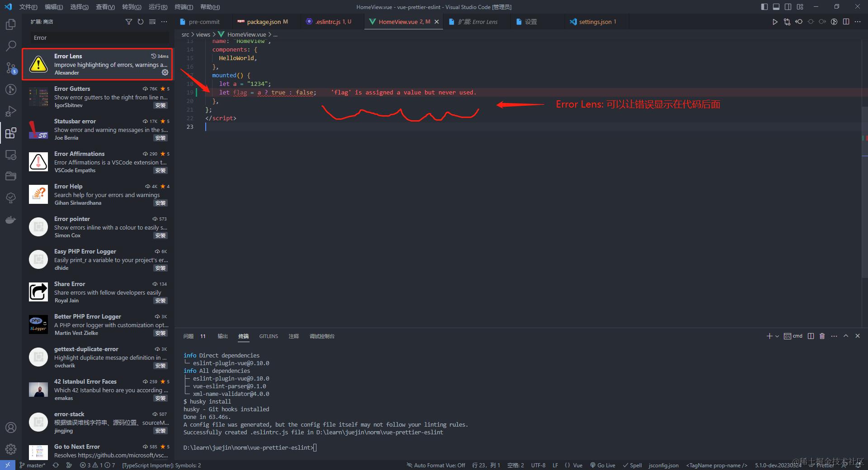Open the Extensions view in activity bar
Viewport: 868px width, 470px height.
coord(11,133)
